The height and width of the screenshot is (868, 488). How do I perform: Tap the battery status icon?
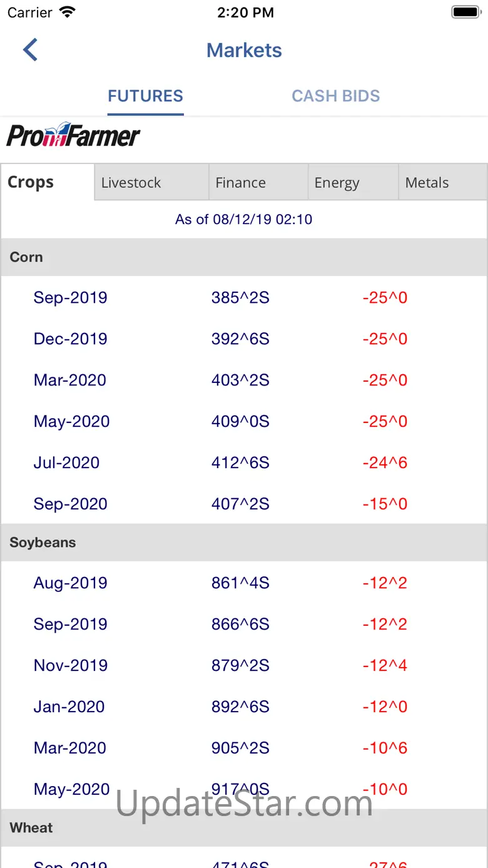[x=465, y=13]
